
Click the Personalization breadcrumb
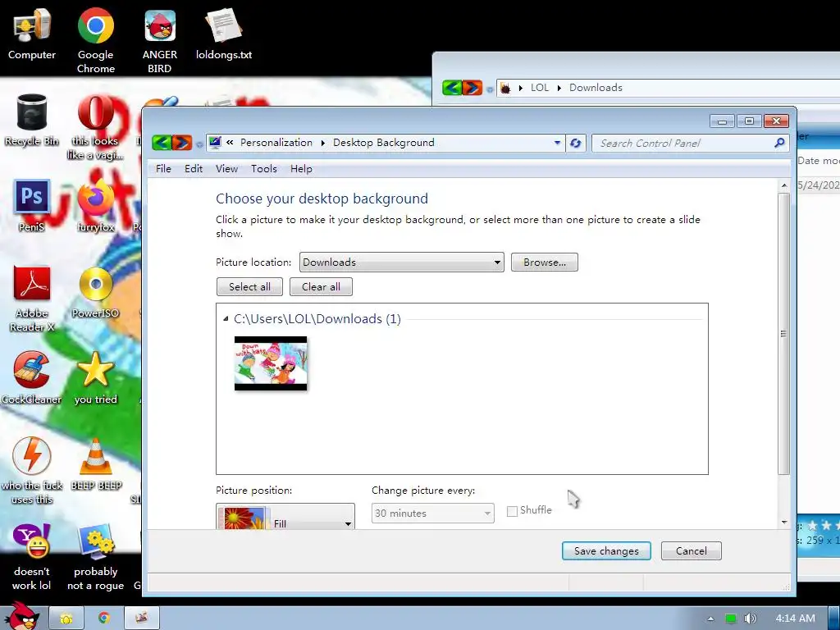(276, 143)
